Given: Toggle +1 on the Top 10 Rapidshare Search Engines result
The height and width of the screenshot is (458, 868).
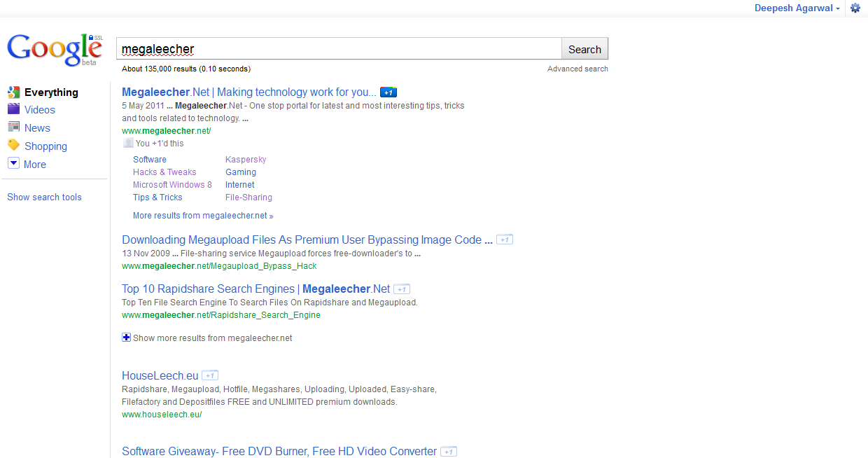Looking at the screenshot, I should 402,289.
